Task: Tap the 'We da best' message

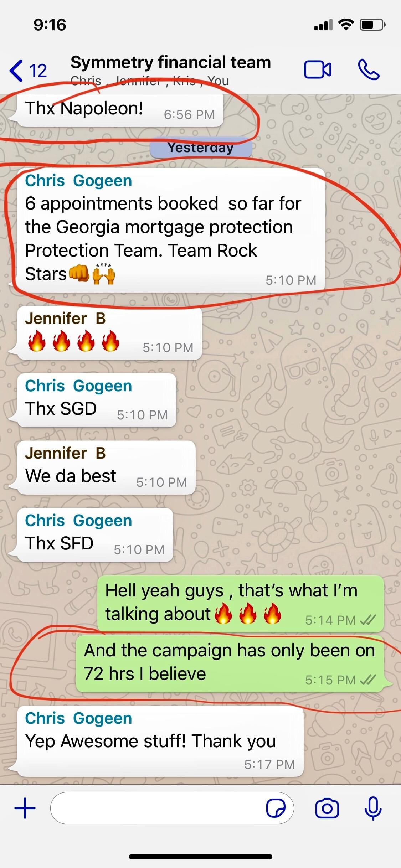Action: [x=106, y=467]
